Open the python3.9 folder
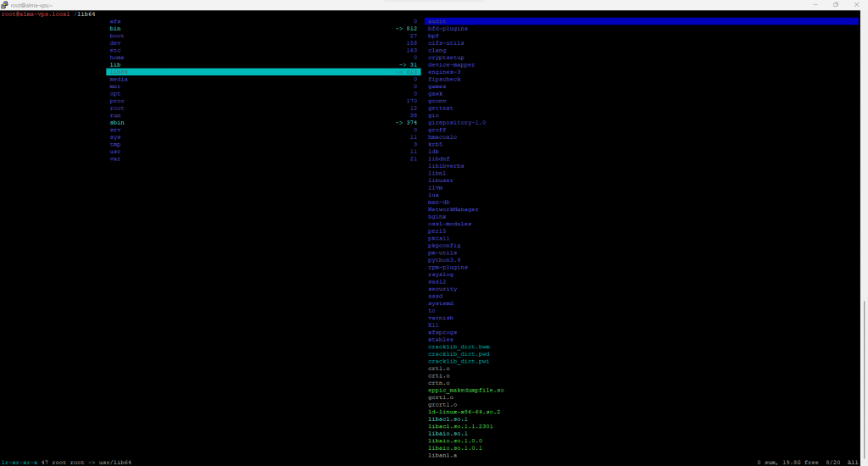This screenshot has width=868, height=466. tap(446, 260)
